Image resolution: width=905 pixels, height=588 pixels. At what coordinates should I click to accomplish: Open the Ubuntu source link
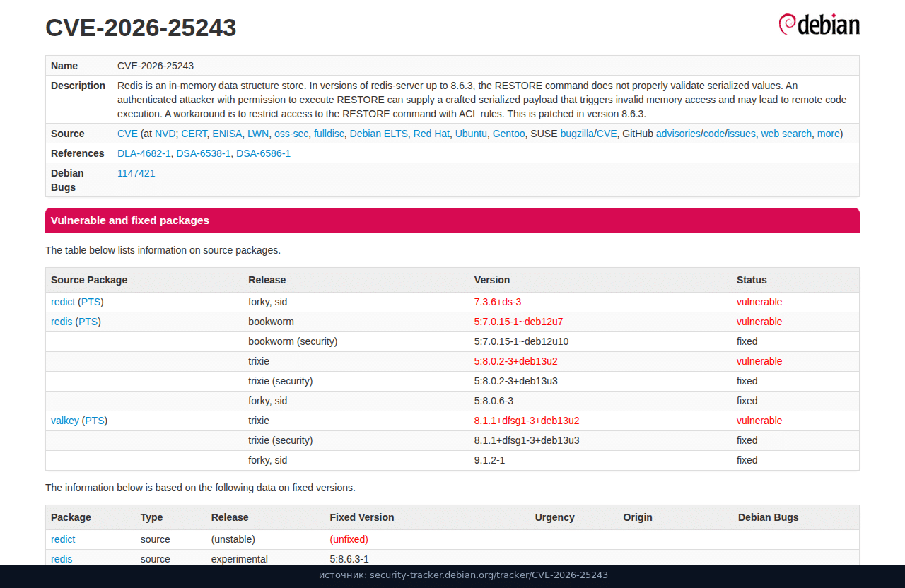[471, 134]
